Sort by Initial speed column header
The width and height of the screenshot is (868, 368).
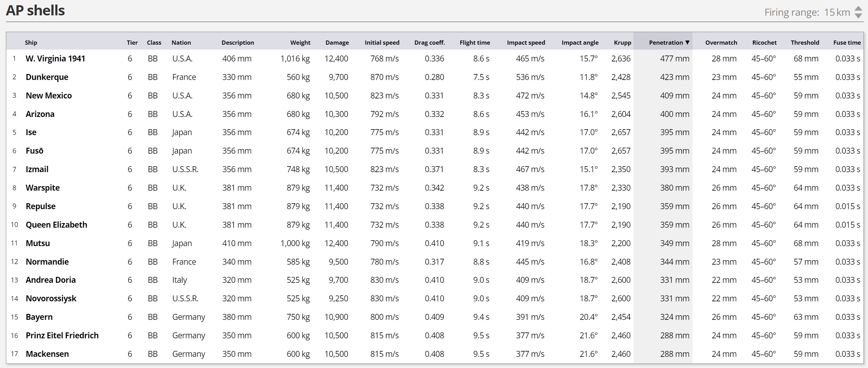click(382, 43)
